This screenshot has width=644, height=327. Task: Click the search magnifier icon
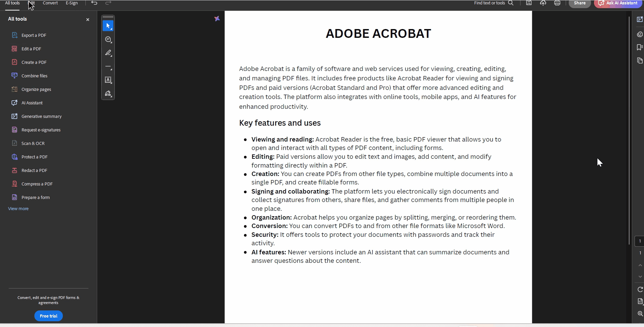point(511,3)
